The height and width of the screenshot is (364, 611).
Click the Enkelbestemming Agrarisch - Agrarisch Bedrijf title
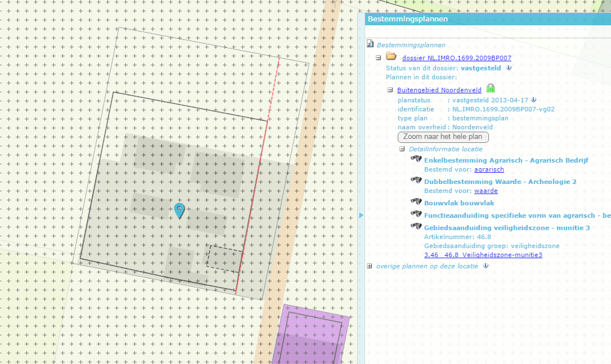pyautogui.click(x=506, y=160)
